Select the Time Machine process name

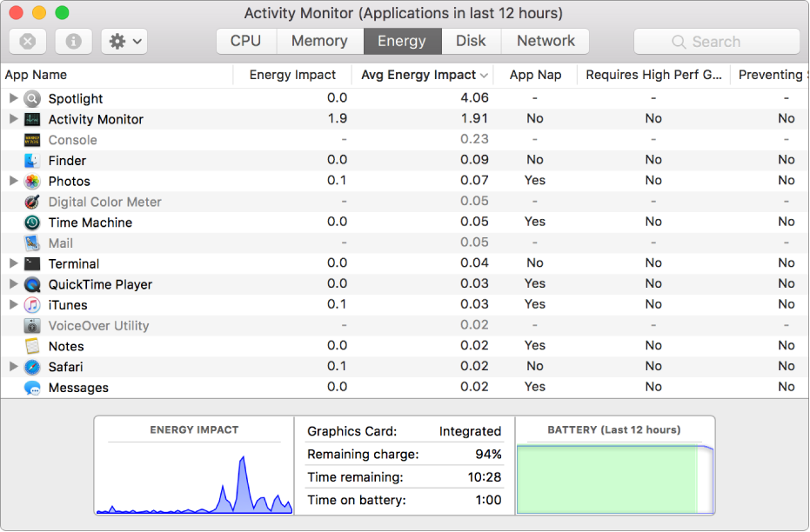90,223
